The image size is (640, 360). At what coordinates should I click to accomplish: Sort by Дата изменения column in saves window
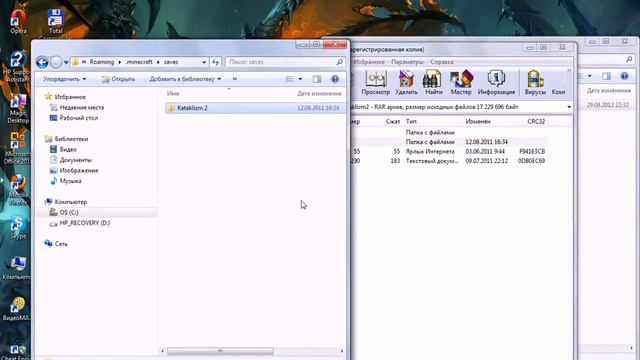(x=319, y=94)
